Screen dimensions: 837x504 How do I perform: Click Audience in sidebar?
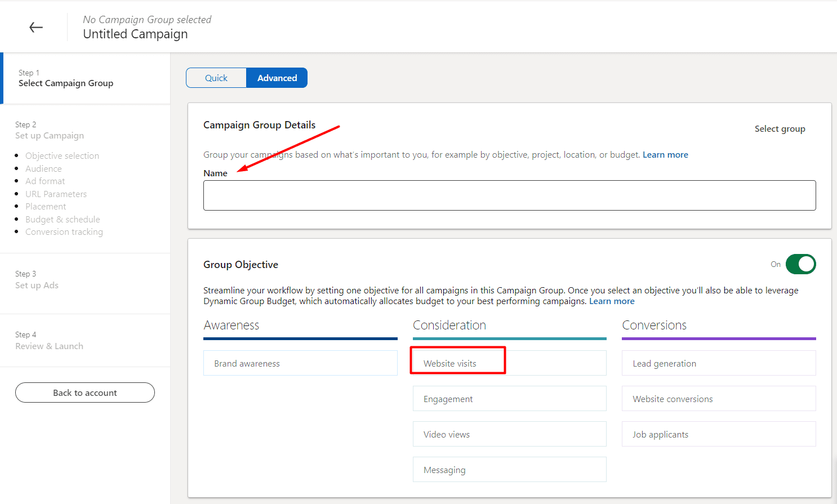(43, 169)
